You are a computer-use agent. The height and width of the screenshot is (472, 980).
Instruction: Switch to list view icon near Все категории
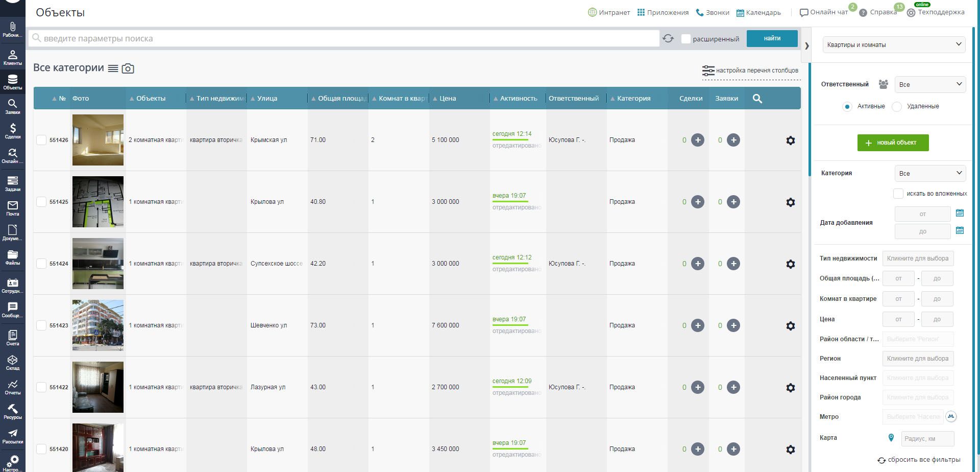click(x=113, y=68)
